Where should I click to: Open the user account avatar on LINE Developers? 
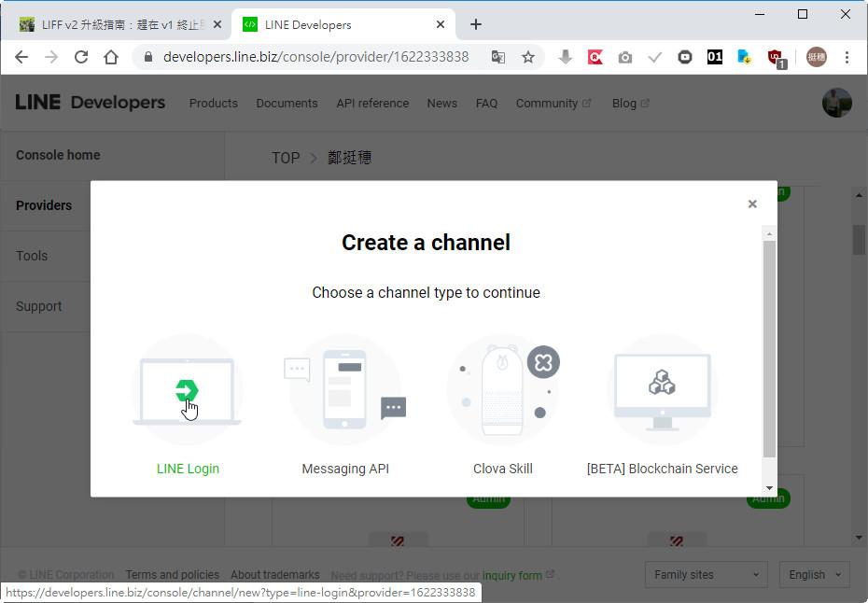(837, 103)
